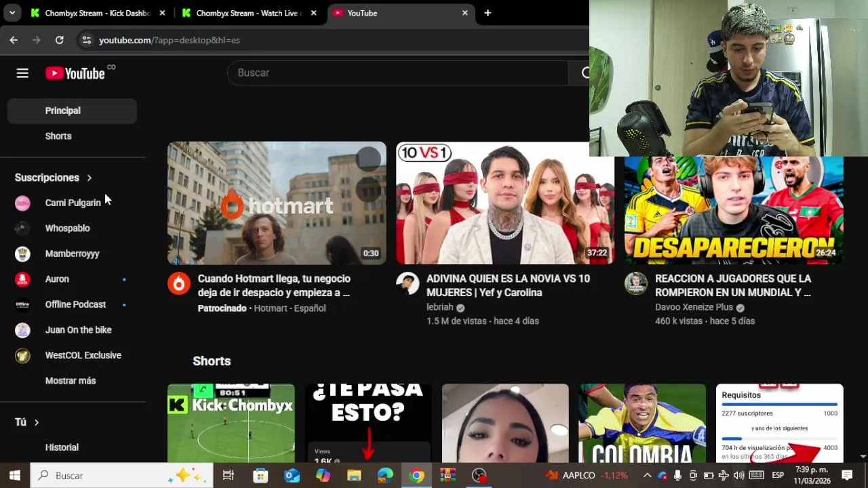Open the volume control in tray
Screen dimensions: 868x488
739,475
